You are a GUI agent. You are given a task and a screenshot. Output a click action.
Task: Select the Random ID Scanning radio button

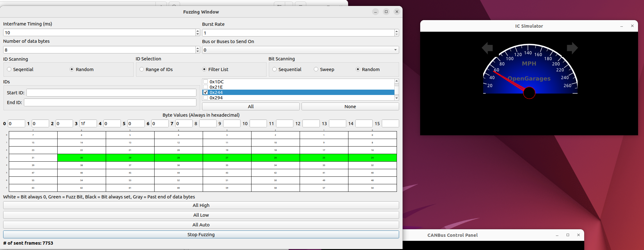point(72,69)
